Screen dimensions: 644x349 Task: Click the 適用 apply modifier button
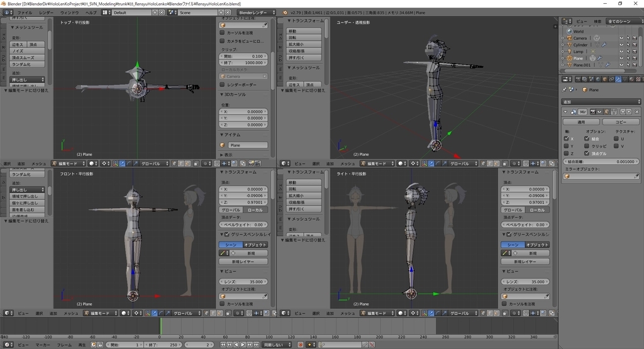(x=580, y=122)
